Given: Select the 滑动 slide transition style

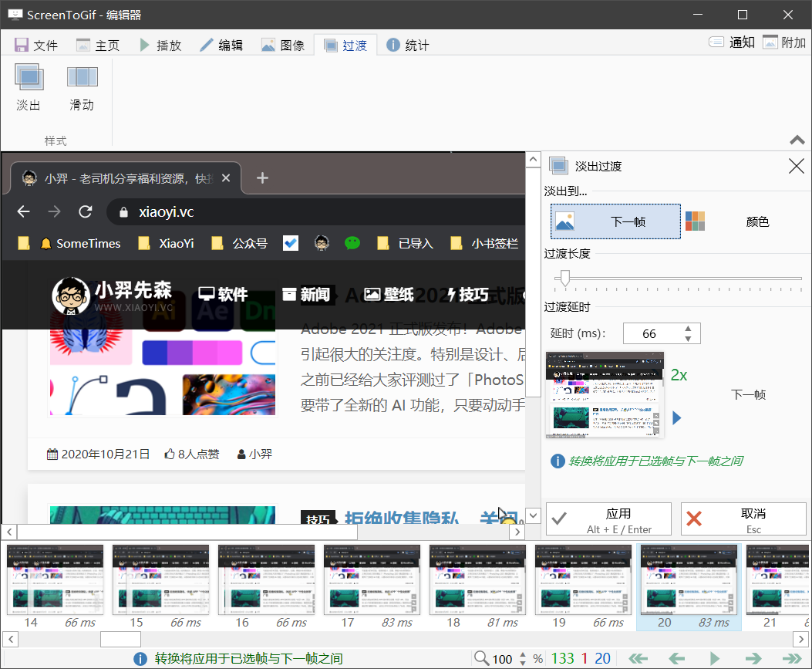Looking at the screenshot, I should [x=81, y=86].
